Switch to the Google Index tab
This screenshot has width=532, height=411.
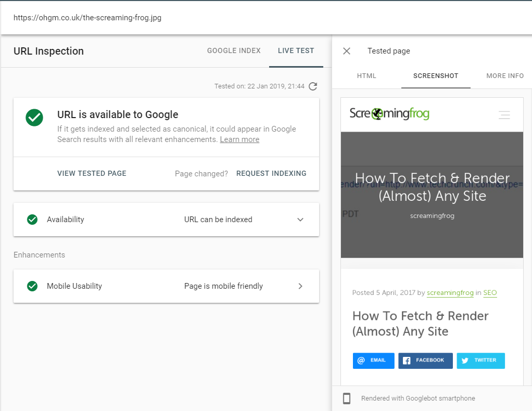click(234, 51)
